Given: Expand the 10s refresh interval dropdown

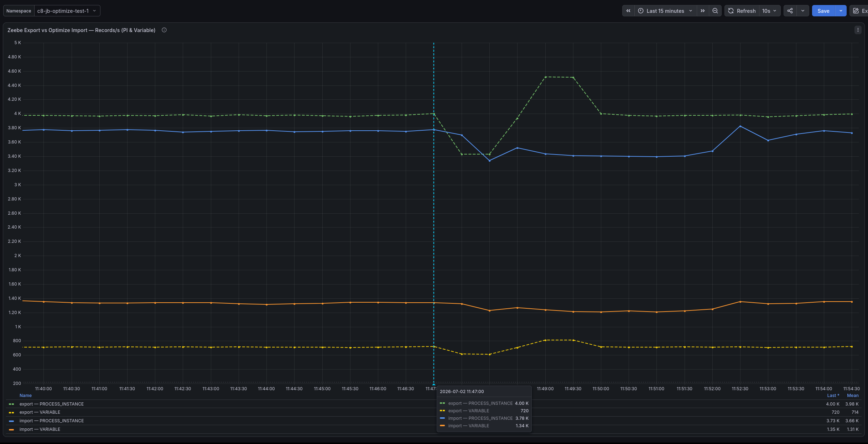Looking at the screenshot, I should 769,11.
